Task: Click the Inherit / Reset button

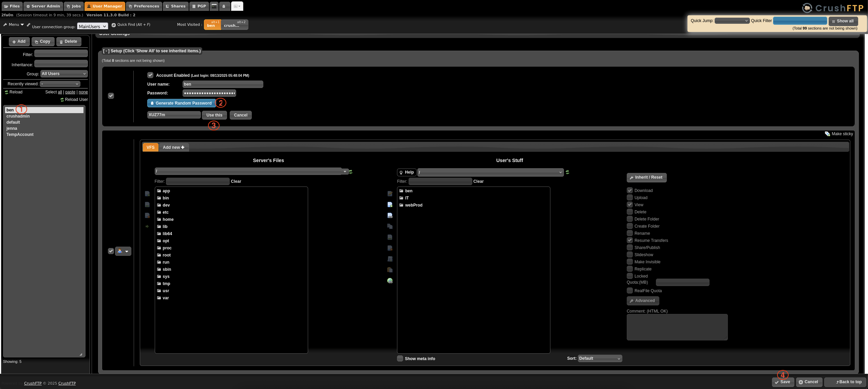Action: [646, 177]
